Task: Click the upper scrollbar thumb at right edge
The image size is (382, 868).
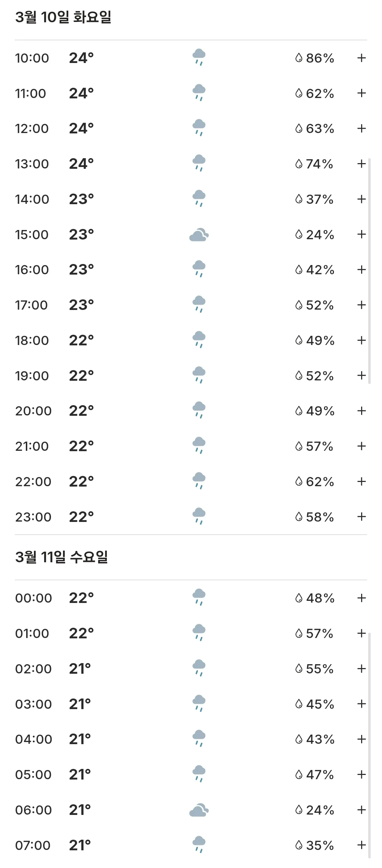Action: pyautogui.click(x=369, y=271)
